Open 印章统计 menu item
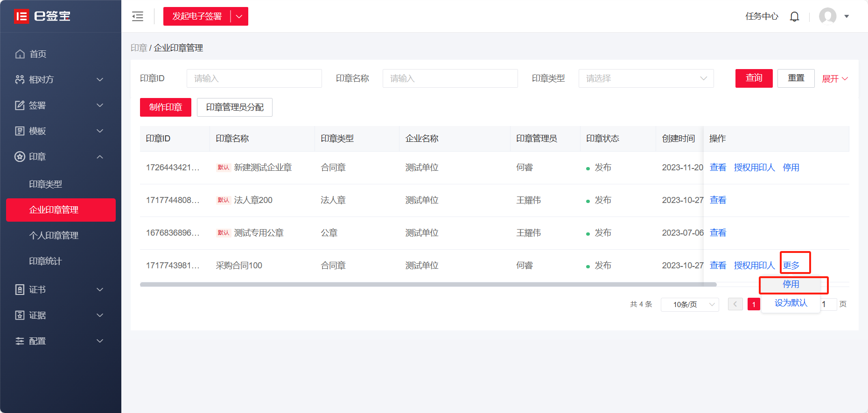Screen dimensions: 868x413 pos(45,261)
